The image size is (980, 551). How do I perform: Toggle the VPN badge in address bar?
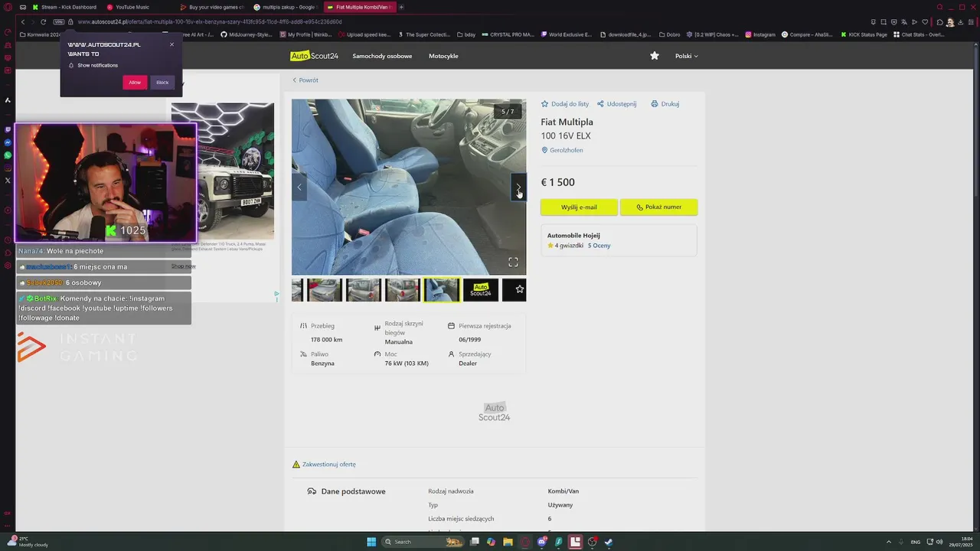[57, 22]
